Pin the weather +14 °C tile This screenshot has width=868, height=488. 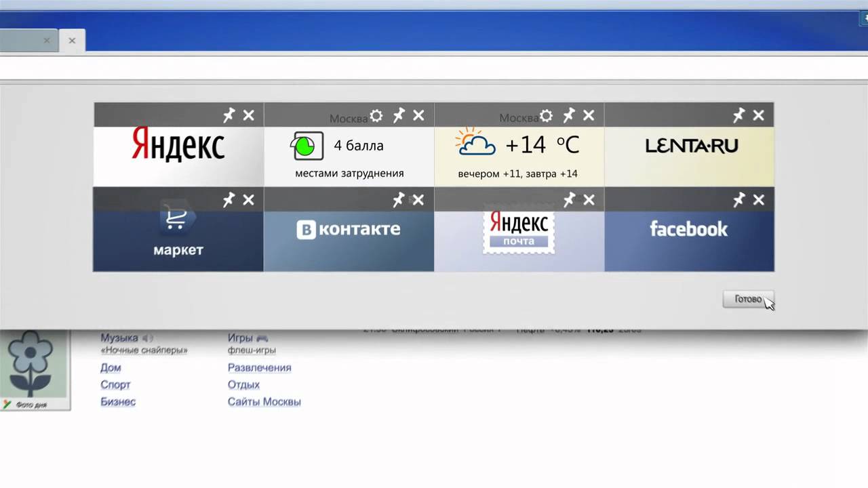pos(570,115)
